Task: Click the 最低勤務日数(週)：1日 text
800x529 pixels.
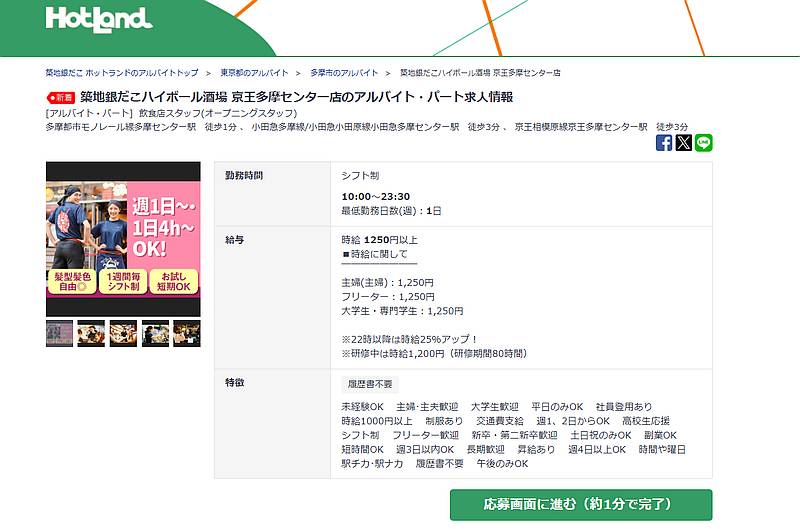Action: [x=391, y=211]
